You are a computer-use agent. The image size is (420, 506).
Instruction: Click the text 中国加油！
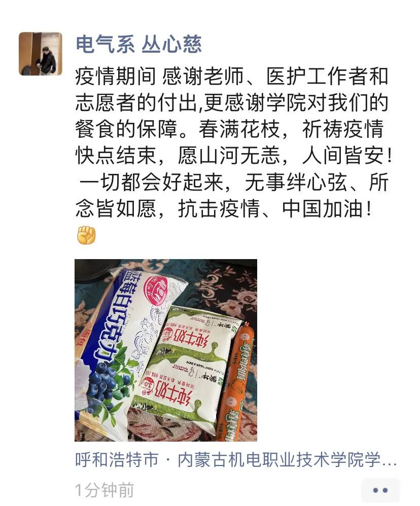tap(327, 209)
